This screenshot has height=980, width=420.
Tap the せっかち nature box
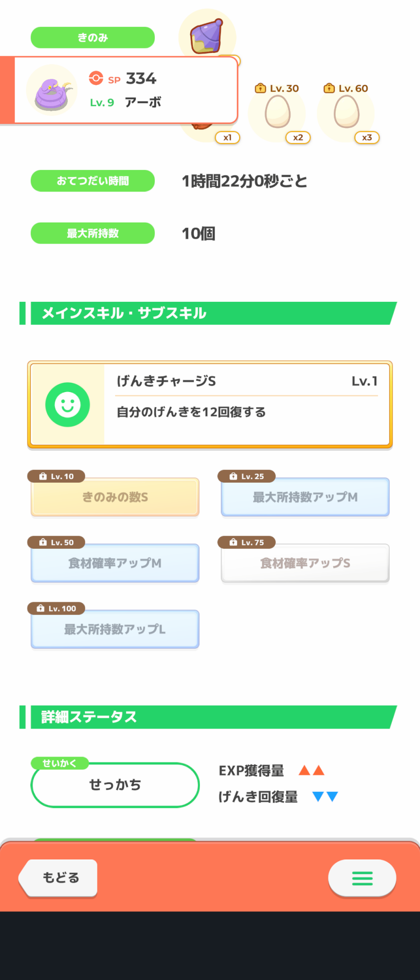[x=115, y=785]
